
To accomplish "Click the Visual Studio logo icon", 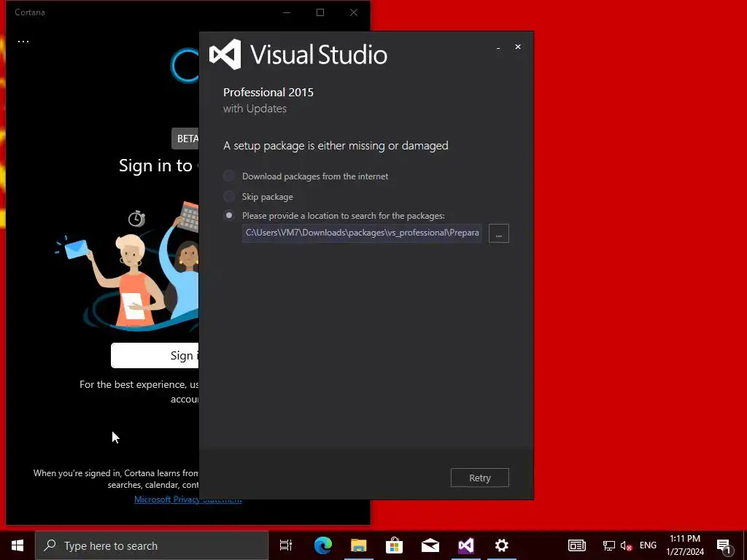I will click(225, 54).
